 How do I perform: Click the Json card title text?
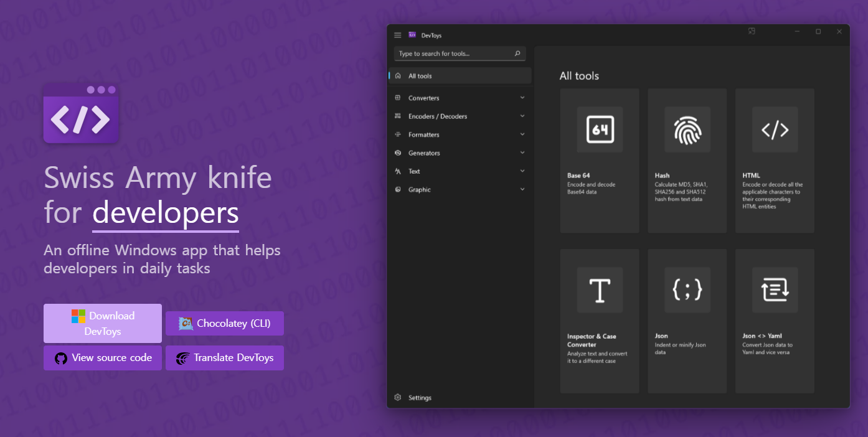(x=661, y=336)
